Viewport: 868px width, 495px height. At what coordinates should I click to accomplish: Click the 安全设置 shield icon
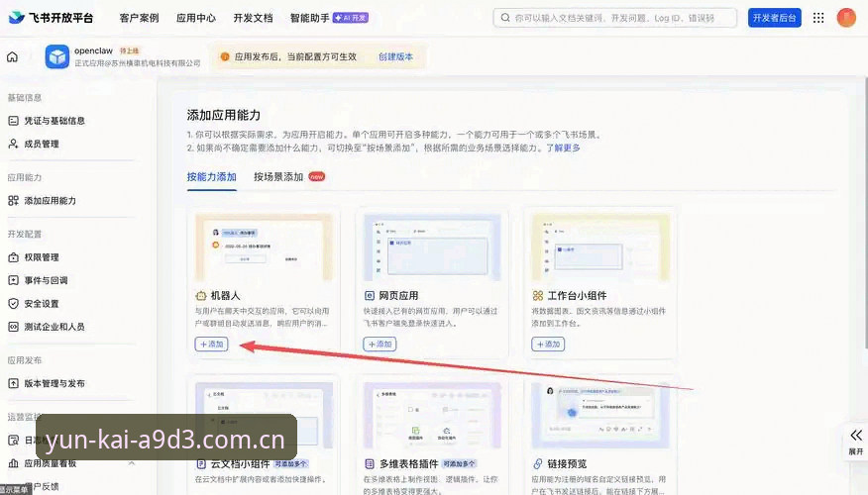pyautogui.click(x=13, y=304)
